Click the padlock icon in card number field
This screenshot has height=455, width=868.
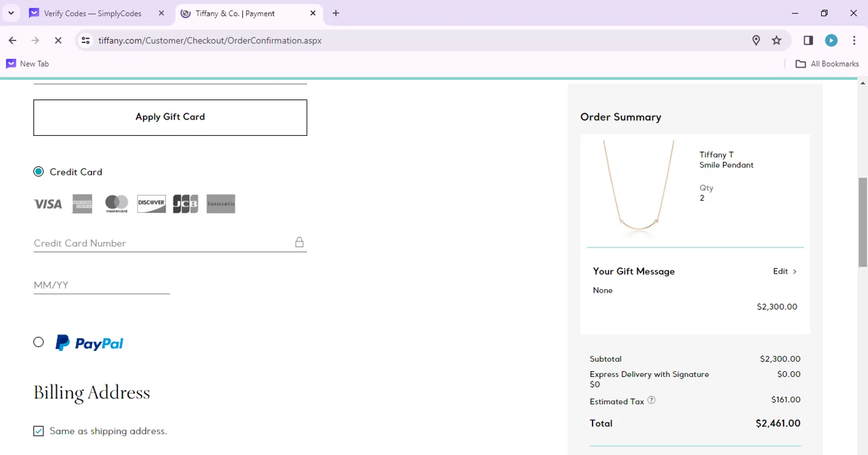click(299, 242)
